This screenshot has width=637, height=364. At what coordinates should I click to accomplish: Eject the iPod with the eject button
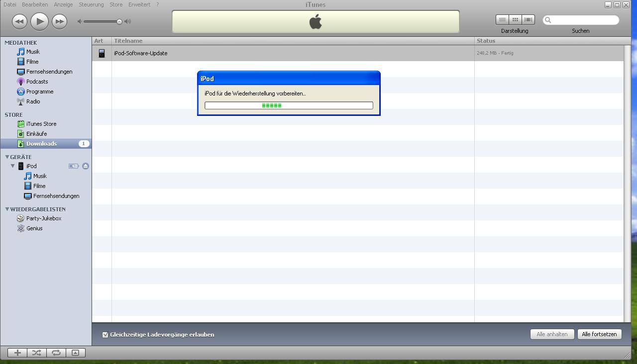point(86,166)
